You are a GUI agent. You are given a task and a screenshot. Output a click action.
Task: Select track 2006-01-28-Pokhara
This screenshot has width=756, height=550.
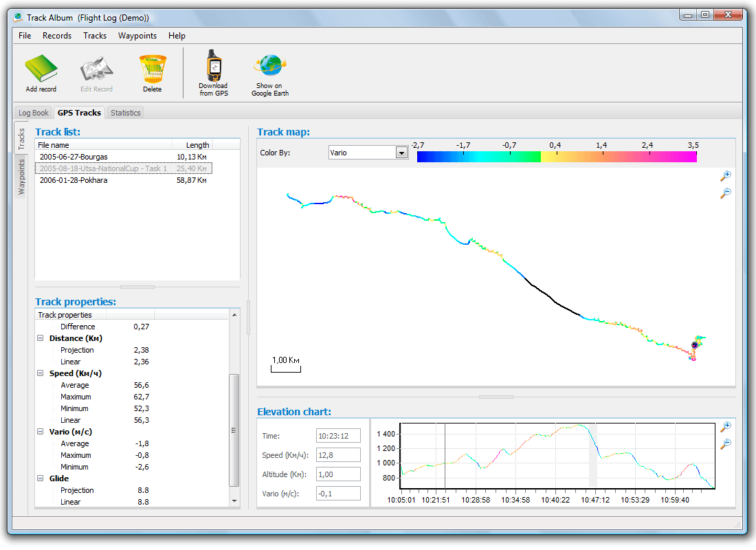coord(124,180)
